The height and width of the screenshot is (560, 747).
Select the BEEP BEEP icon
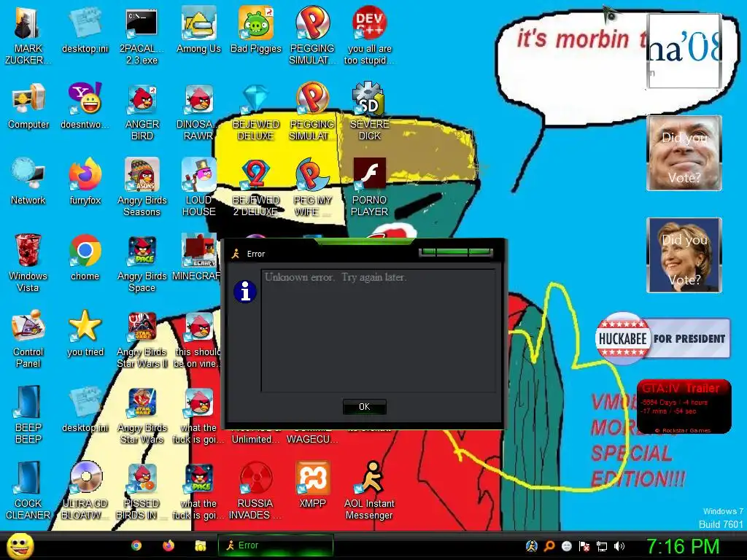tap(28, 414)
